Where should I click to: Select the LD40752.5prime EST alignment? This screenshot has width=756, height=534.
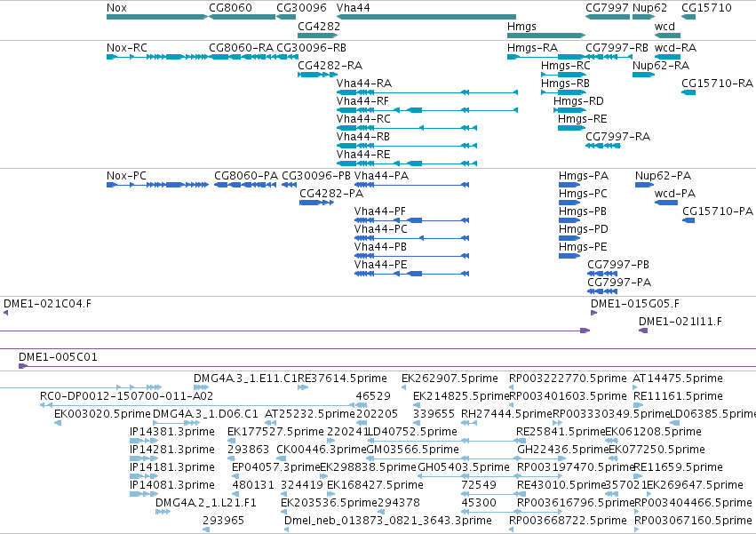pos(447,441)
